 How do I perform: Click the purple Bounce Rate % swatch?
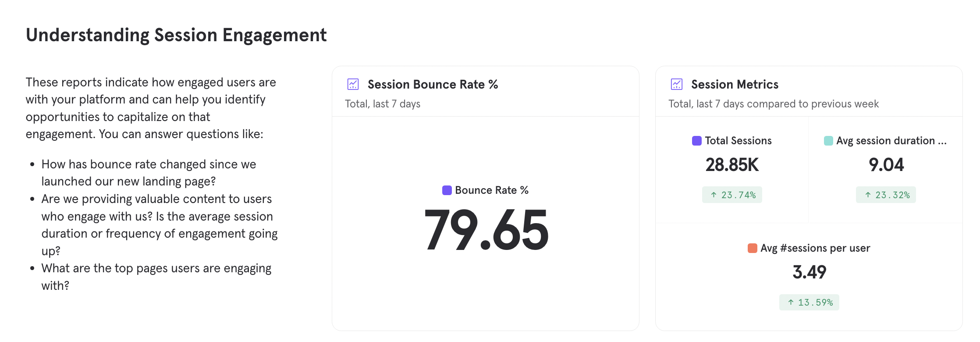tap(447, 190)
